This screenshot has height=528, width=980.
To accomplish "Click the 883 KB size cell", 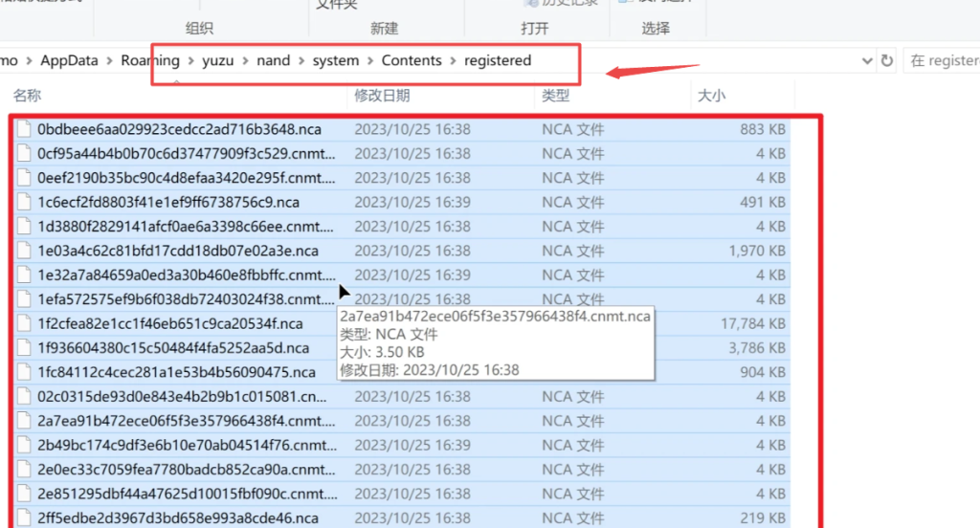I will (x=763, y=129).
